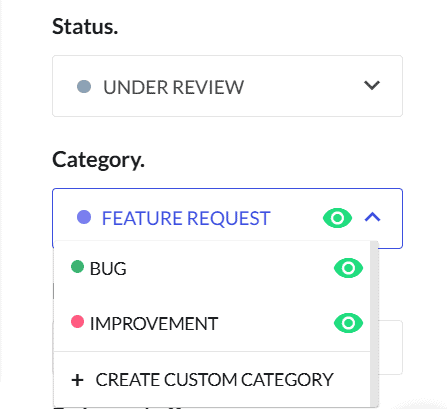Toggle the eye icon beside BUG
447x409 pixels.
[x=348, y=268]
